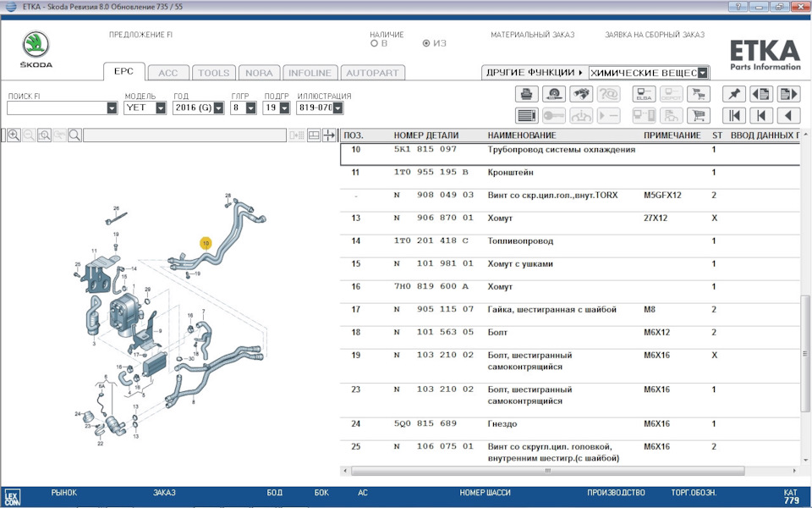Zoom illustration area with magnifier-region tool
Viewport: 812px width, 508px height.
point(45,135)
